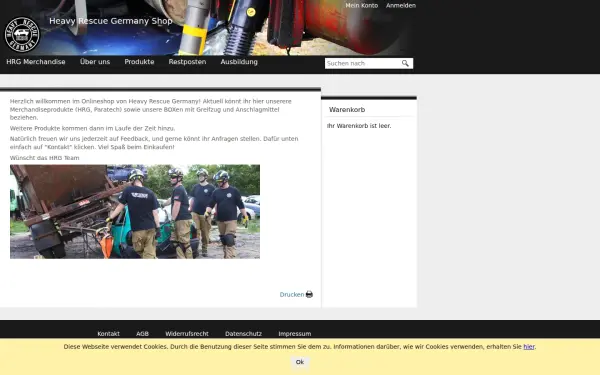The width and height of the screenshot is (600, 375).
Task: Open Mein Konto link
Action: [362, 5]
